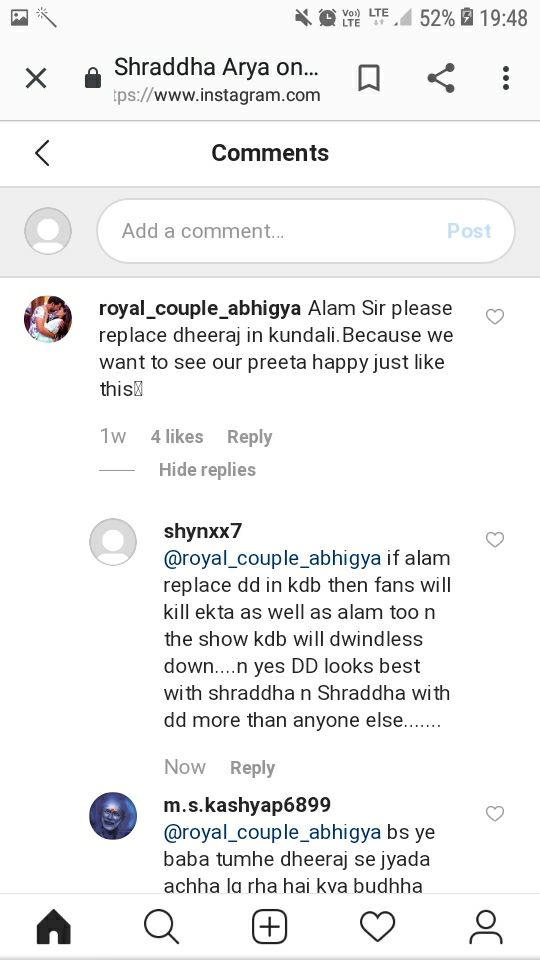Open the Search tab magnifier icon
The image size is (540, 960).
[162, 927]
